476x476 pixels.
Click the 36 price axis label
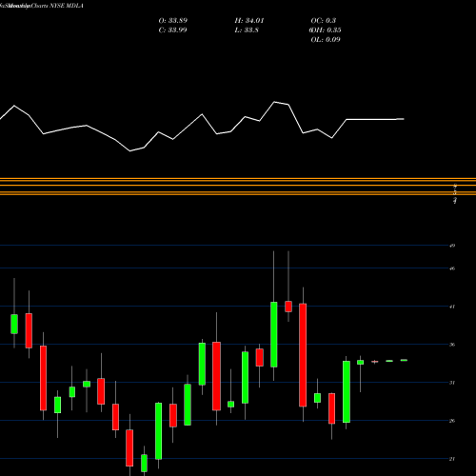point(452,345)
